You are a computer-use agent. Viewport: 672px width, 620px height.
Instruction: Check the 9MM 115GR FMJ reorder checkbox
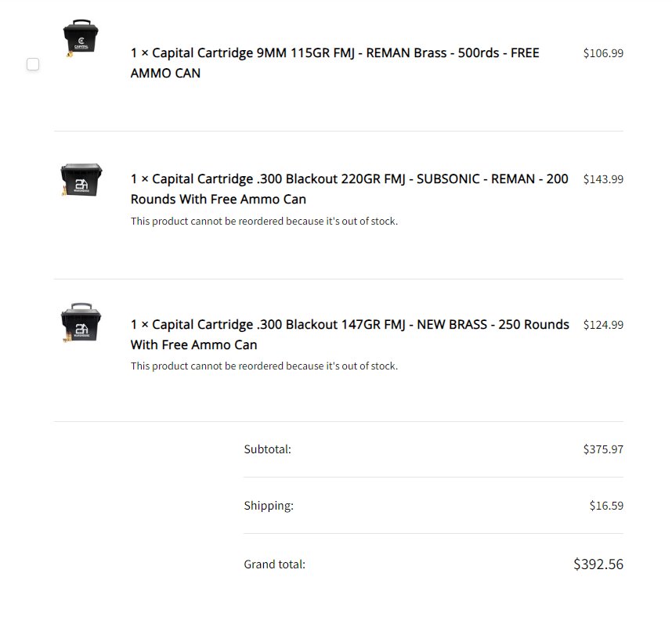point(33,64)
